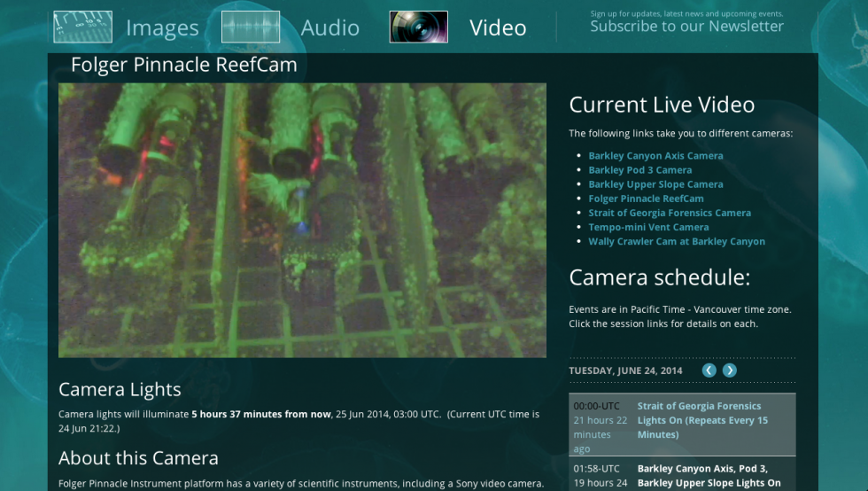The width and height of the screenshot is (868, 491).
Task: Click the 'Current Live Video' heading
Action: pyautogui.click(x=662, y=105)
